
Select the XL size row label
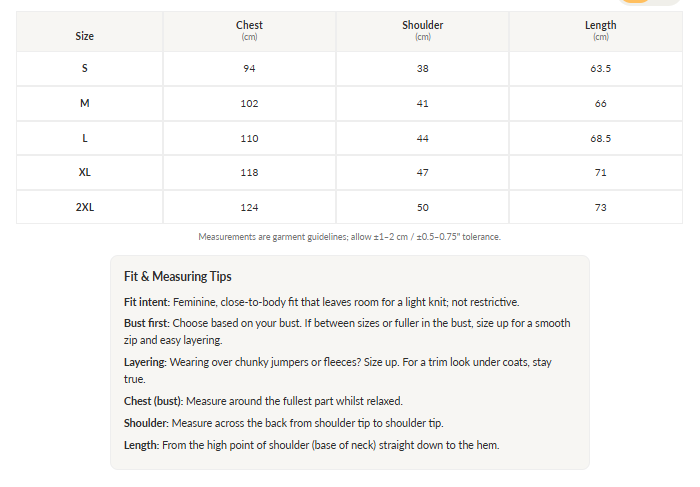click(85, 172)
